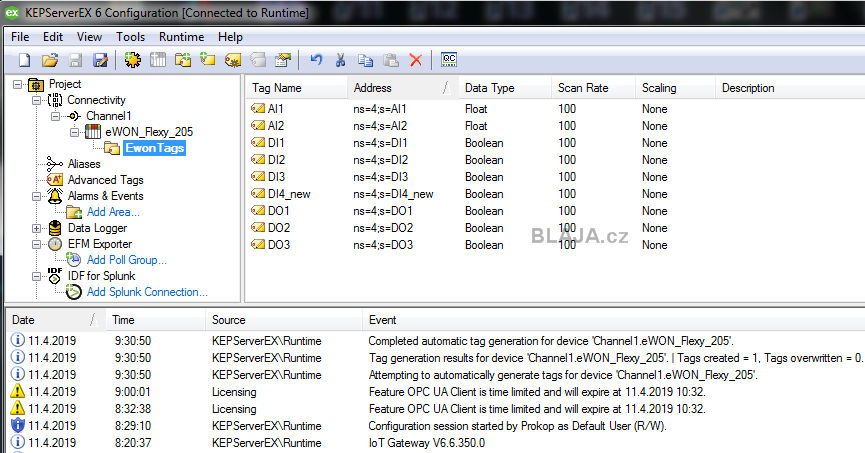Viewport: 865px width, 453px height.
Task: Click the Advanced Tags tree icon
Action: tap(55, 180)
